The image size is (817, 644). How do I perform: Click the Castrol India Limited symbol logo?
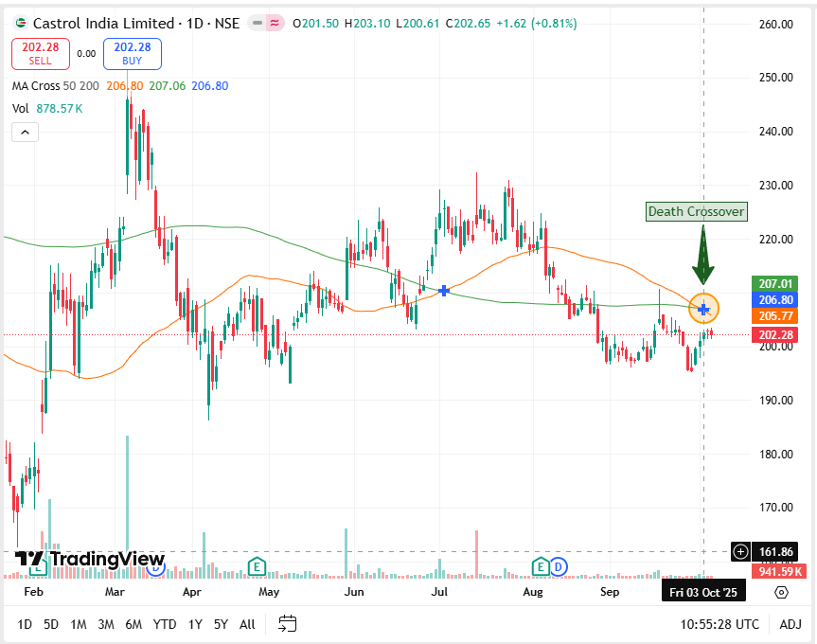pos(21,23)
